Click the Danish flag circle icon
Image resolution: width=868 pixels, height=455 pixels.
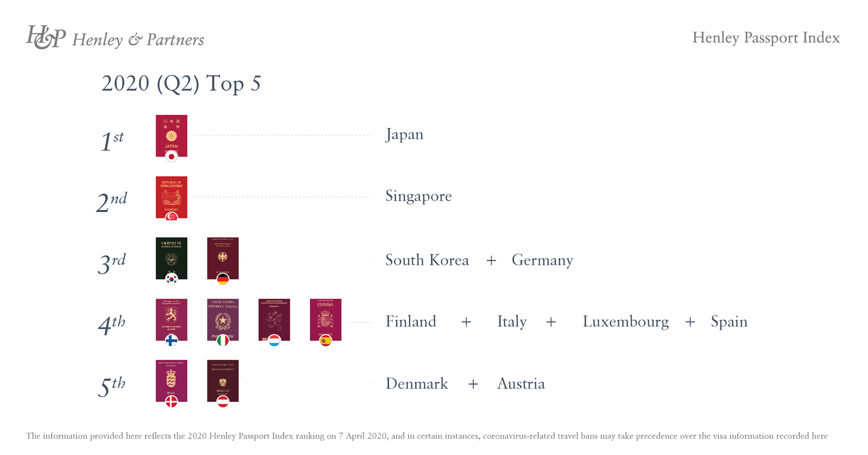click(x=171, y=402)
